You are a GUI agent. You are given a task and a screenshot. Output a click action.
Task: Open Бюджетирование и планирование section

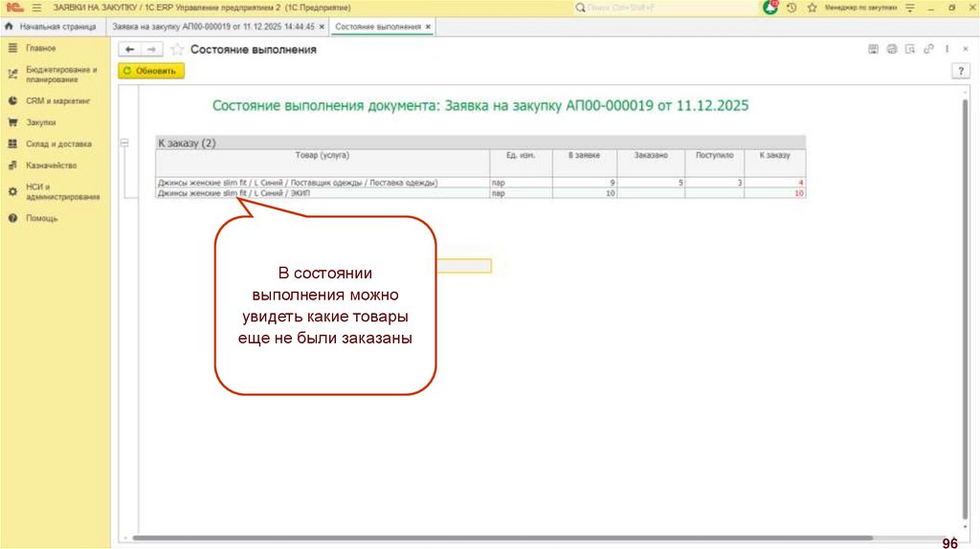click(61, 75)
